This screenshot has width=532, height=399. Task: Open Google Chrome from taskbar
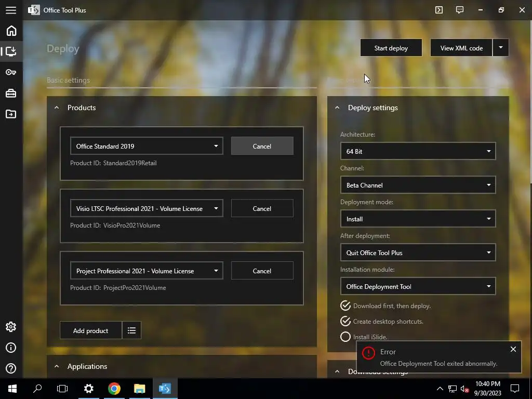(114, 389)
